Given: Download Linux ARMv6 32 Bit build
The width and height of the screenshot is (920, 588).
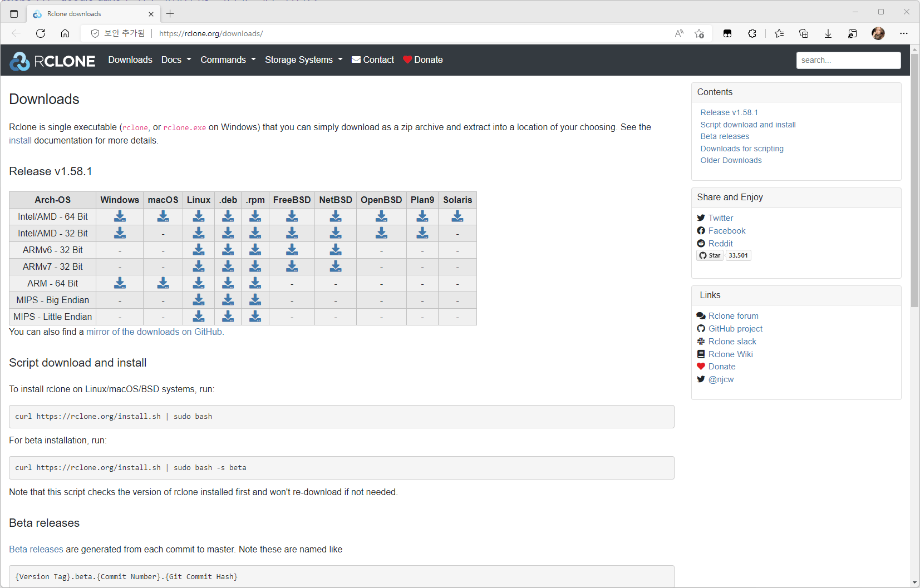Looking at the screenshot, I should pyautogui.click(x=199, y=250).
